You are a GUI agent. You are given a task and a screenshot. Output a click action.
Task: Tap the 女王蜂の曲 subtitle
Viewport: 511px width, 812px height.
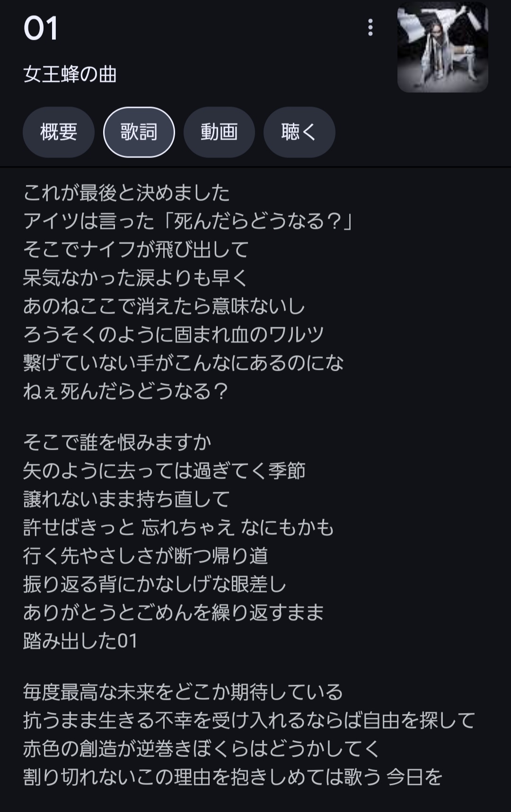tap(70, 74)
